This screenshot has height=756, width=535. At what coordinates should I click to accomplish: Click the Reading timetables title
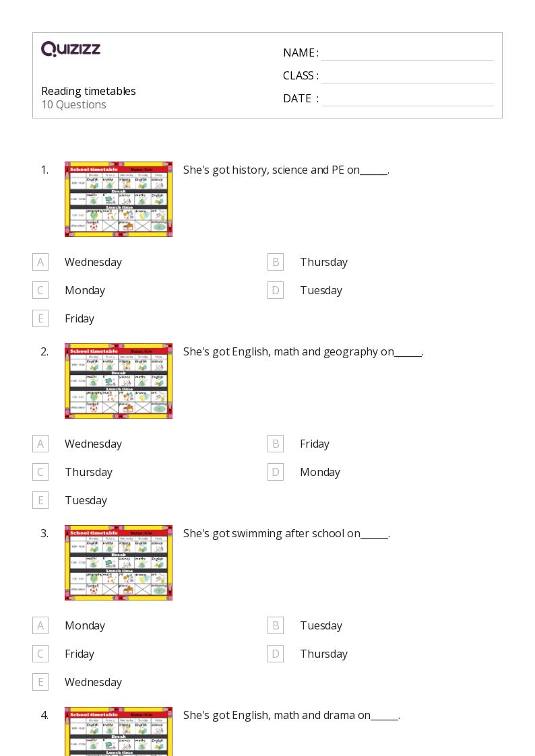pyautogui.click(x=88, y=91)
